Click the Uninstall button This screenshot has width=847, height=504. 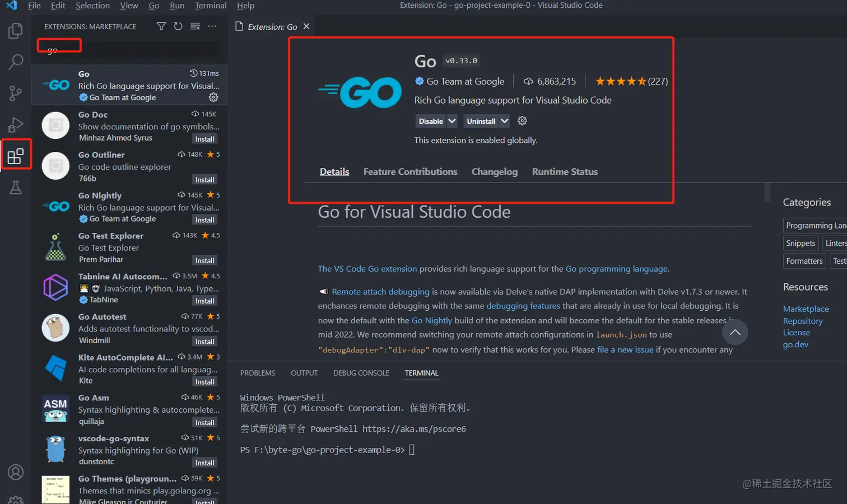tap(481, 121)
